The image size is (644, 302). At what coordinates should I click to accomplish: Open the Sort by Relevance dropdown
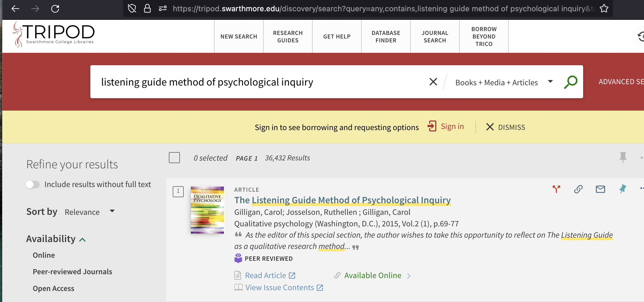pos(90,212)
